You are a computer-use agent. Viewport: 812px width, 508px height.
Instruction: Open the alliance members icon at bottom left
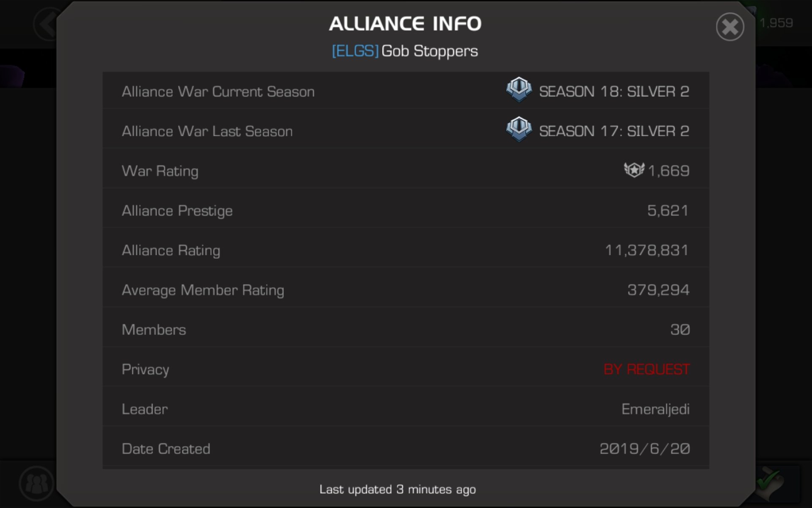coord(36,483)
